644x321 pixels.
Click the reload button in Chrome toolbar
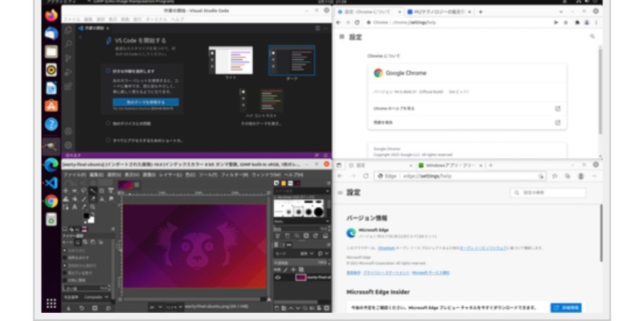click(x=357, y=22)
